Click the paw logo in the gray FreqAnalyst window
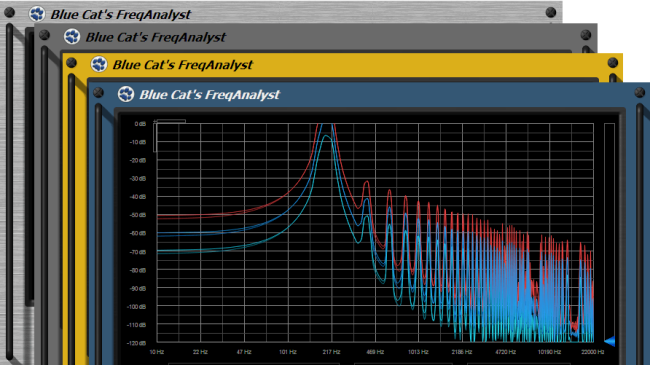 tap(72, 36)
